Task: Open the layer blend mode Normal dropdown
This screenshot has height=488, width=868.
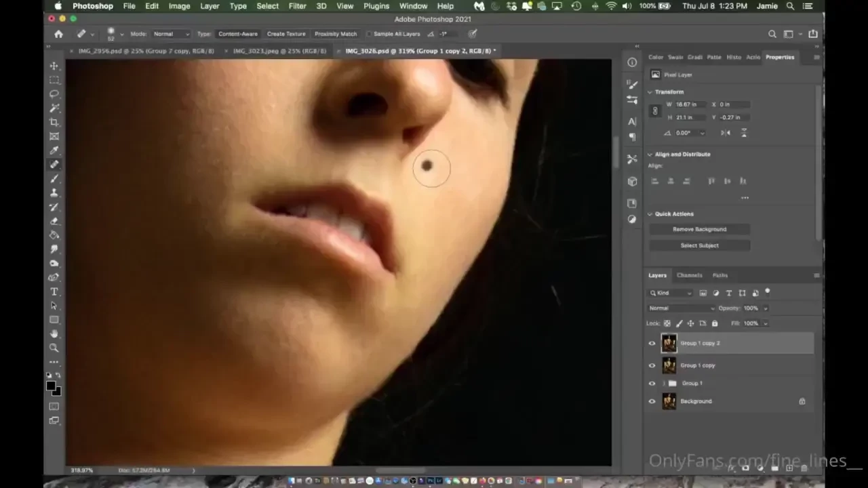Action: tap(681, 308)
